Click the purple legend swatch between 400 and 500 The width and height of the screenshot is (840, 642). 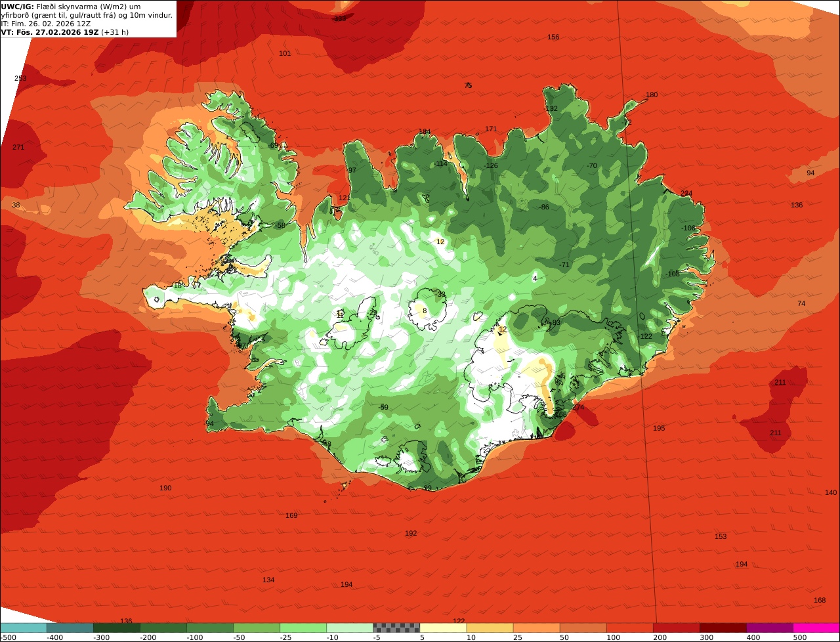pos(770,628)
